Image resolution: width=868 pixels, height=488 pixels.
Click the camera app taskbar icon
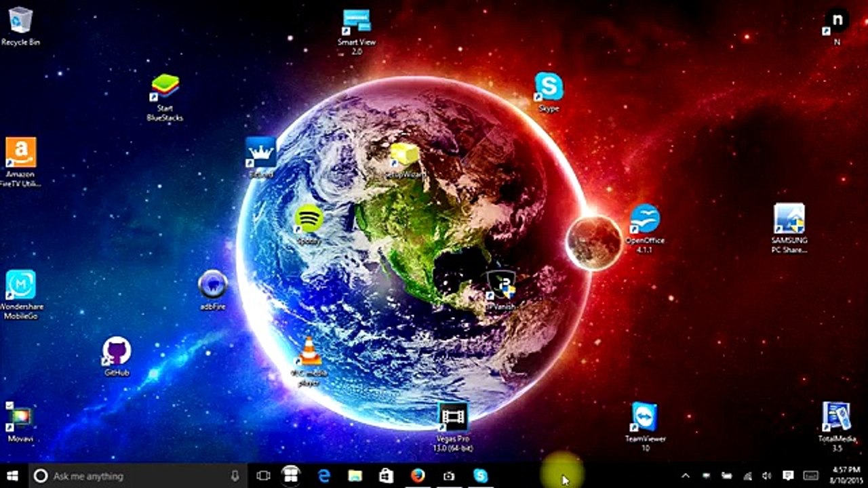pyautogui.click(x=449, y=476)
